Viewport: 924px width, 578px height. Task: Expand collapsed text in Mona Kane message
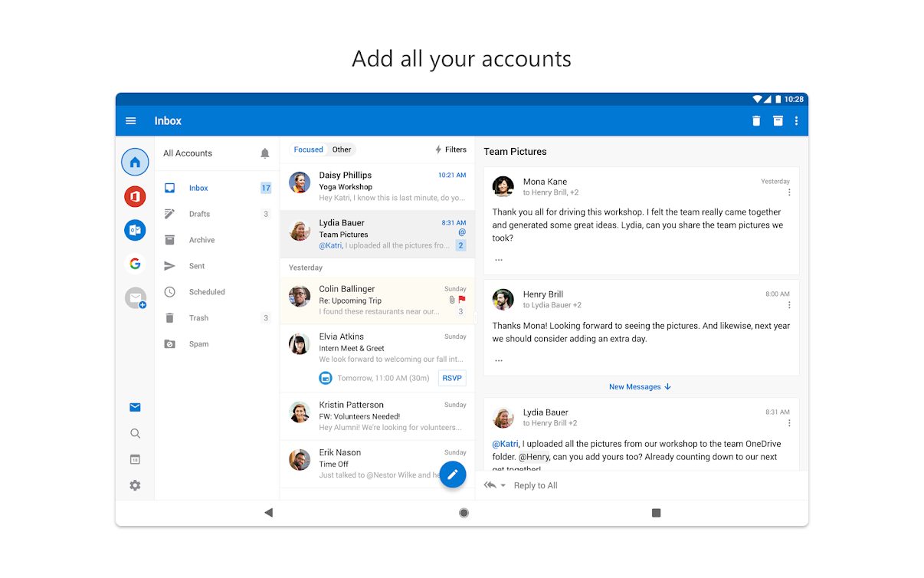[x=499, y=259]
